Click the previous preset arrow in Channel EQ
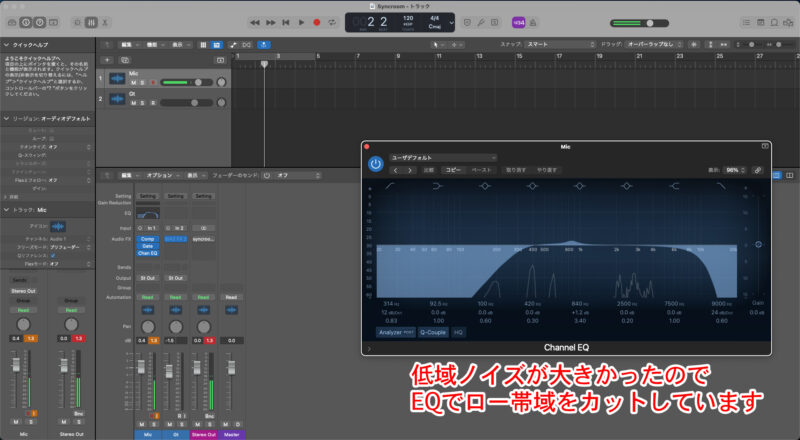The image size is (800, 440). [x=395, y=170]
